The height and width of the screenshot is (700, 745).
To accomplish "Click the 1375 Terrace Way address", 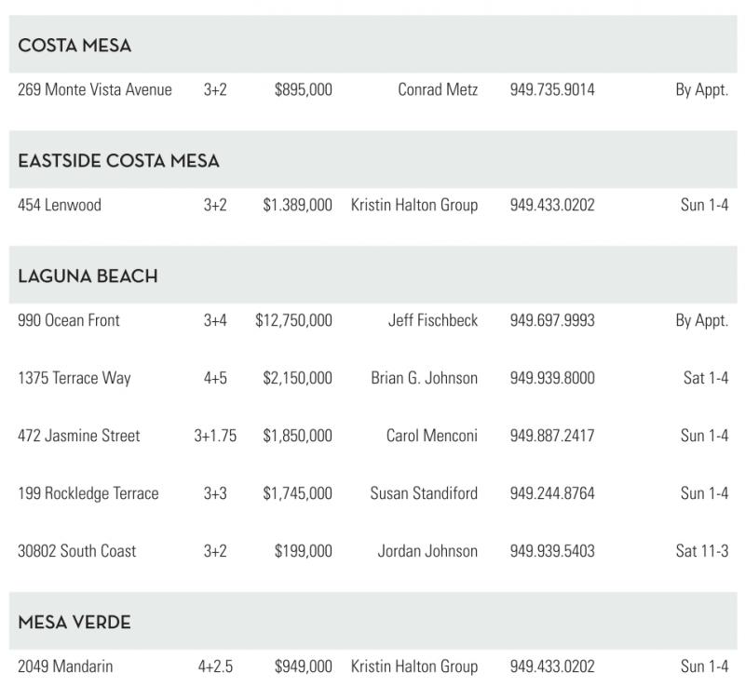I will point(74,378).
